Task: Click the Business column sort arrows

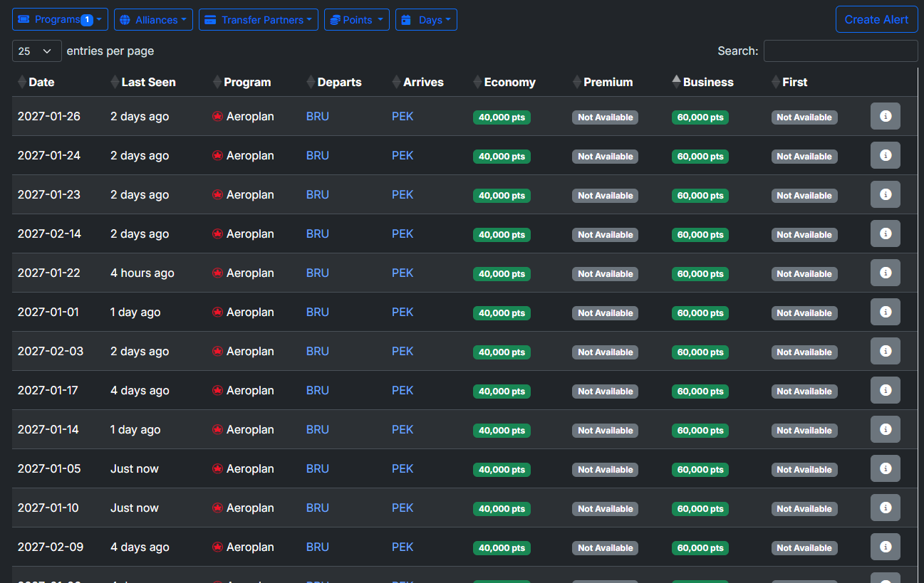Action: pyautogui.click(x=676, y=82)
